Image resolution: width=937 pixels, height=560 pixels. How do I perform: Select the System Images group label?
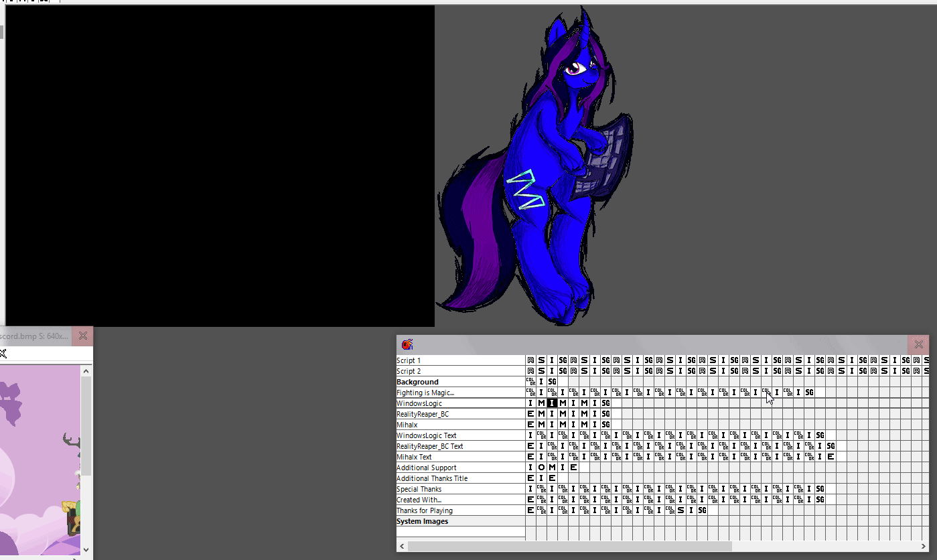461,521
